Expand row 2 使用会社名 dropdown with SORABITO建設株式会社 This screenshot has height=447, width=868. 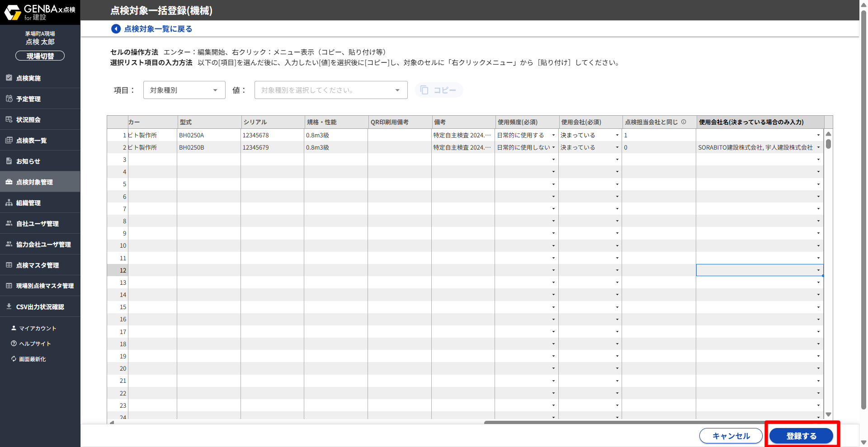coord(818,147)
